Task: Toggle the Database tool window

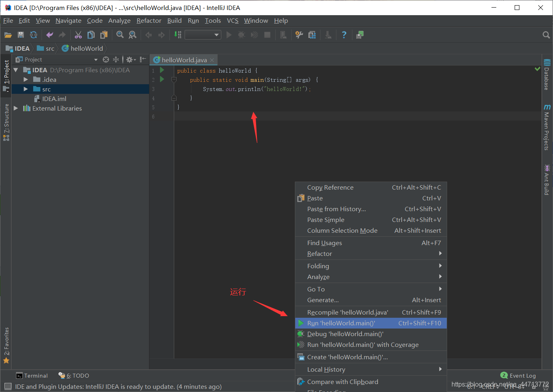Action: click(547, 74)
